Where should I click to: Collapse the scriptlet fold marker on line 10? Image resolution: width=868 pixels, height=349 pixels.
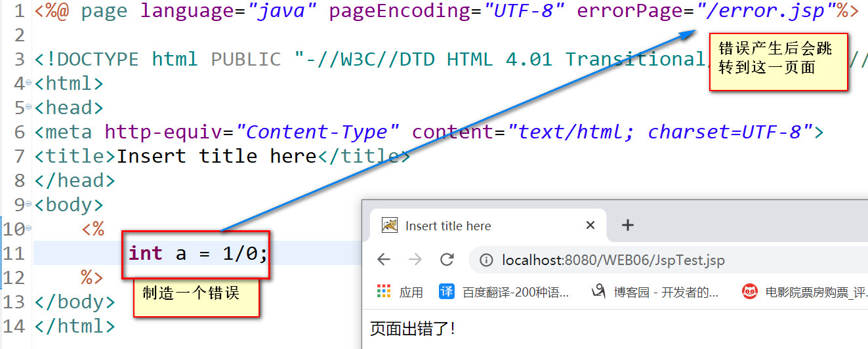28,229
